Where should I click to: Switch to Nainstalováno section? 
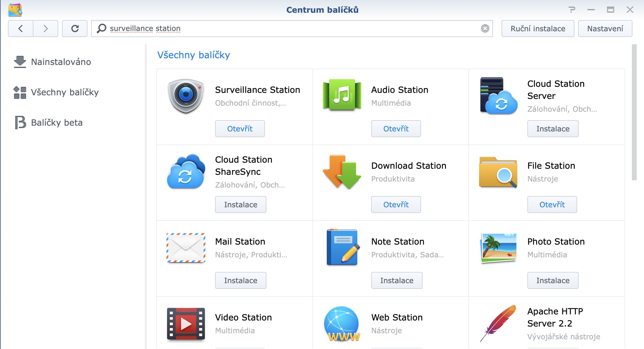click(x=61, y=62)
